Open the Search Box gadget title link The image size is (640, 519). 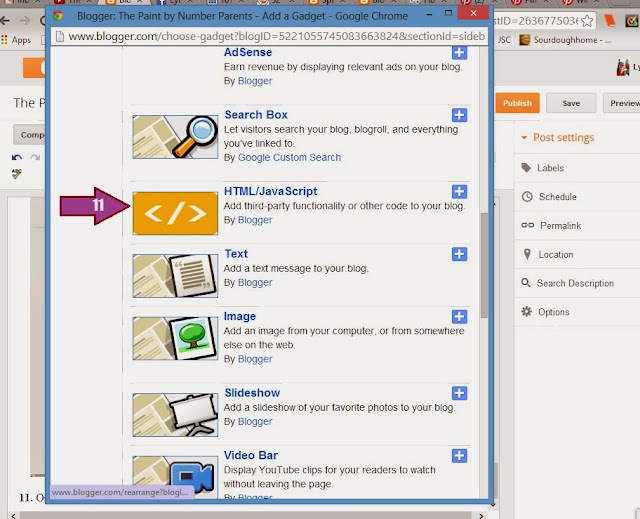tap(256, 115)
